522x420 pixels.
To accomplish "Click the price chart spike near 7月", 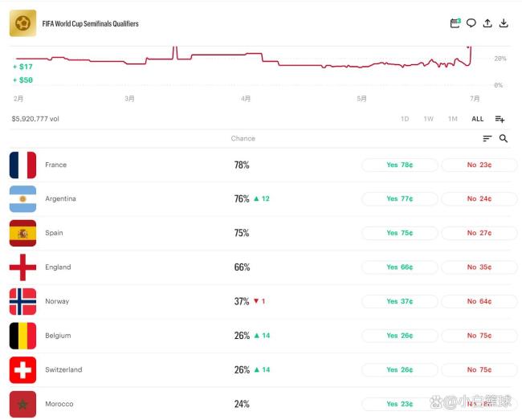I will (470, 53).
